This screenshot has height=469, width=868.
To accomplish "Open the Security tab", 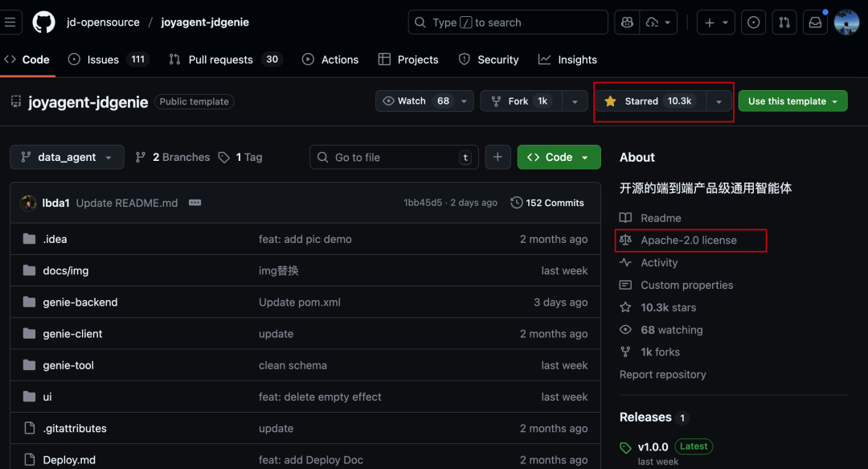I will tap(489, 60).
